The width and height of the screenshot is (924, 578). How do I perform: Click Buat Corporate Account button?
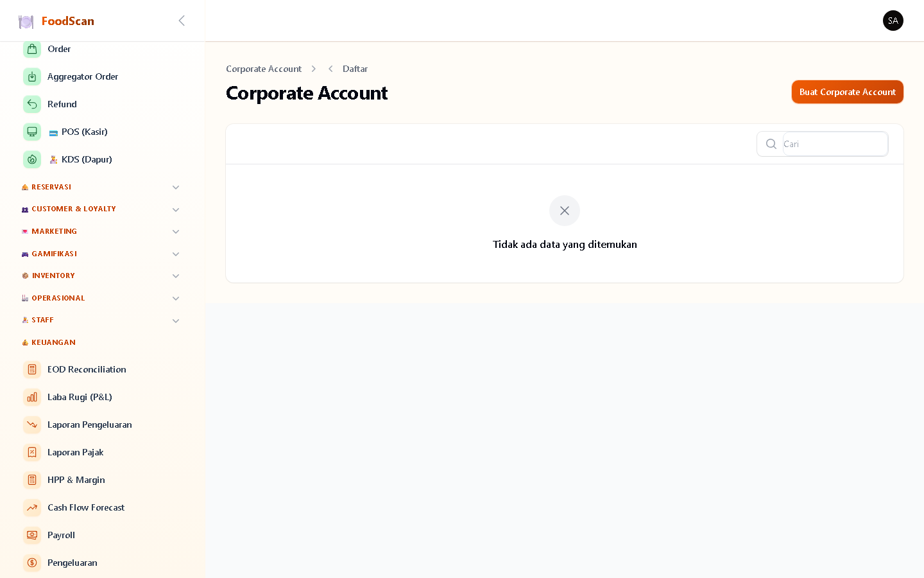(x=848, y=92)
